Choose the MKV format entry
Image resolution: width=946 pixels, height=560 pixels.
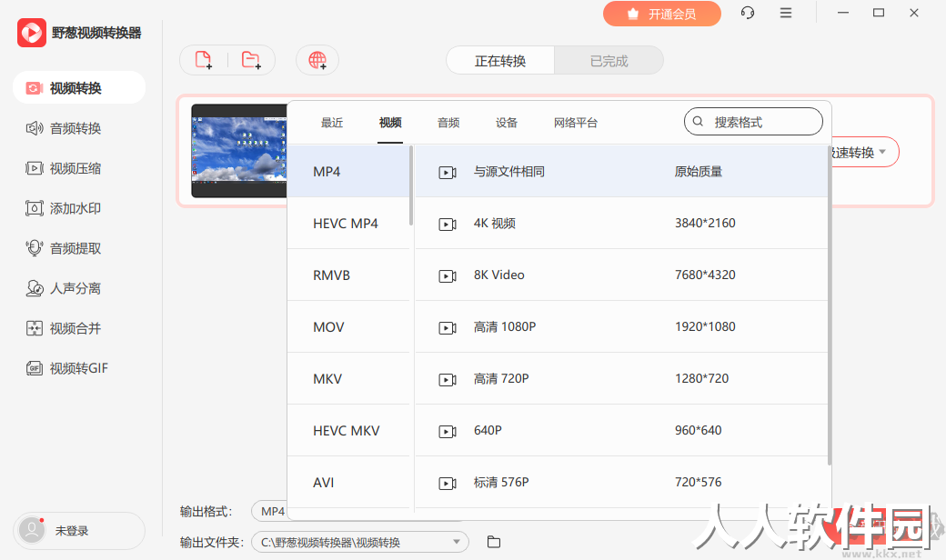348,379
